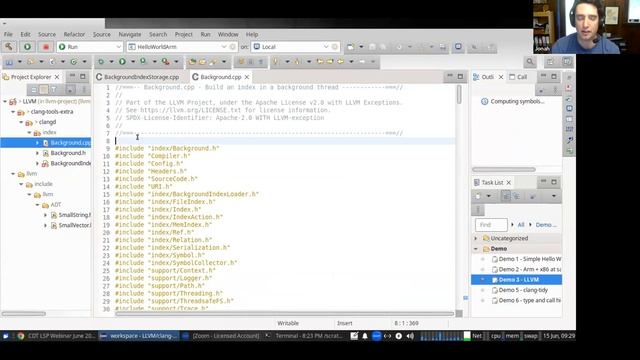
Task: Click the Run with coverage toolbar icon
Action: (x=143, y=62)
